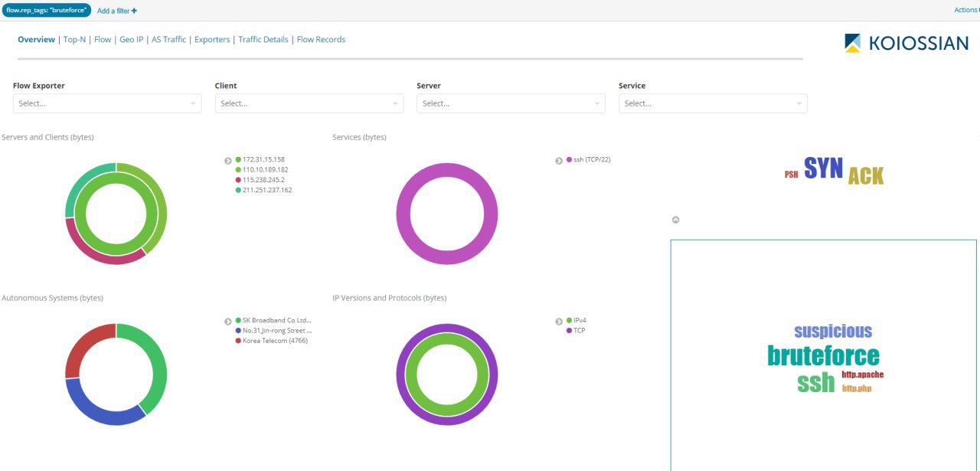Viewport: 980px width, 471px height.
Task: Go to the Flow Records tab
Action: [321, 40]
